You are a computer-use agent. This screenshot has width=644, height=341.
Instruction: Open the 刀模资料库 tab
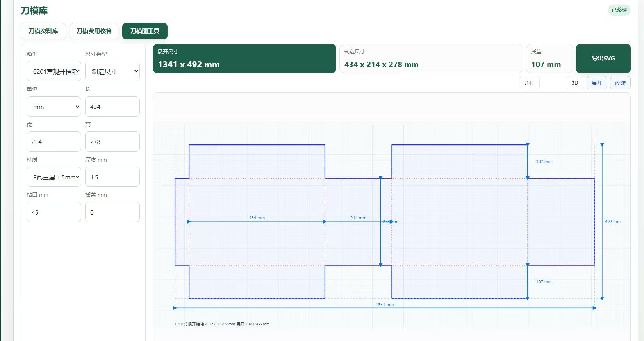pos(43,31)
